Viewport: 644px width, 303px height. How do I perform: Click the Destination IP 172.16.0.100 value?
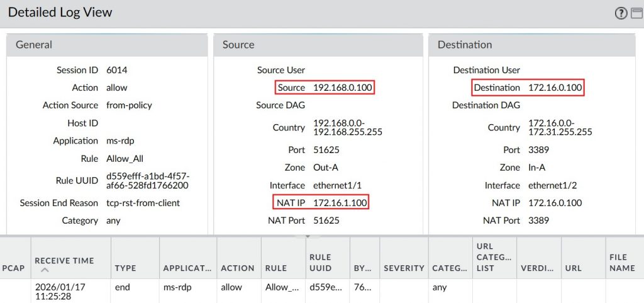pyautogui.click(x=555, y=88)
